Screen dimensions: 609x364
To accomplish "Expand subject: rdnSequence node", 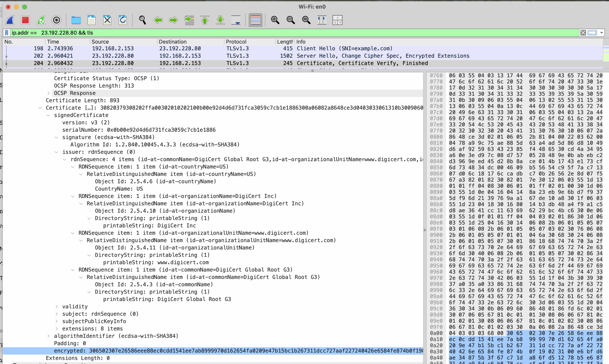I will pos(56,314).
